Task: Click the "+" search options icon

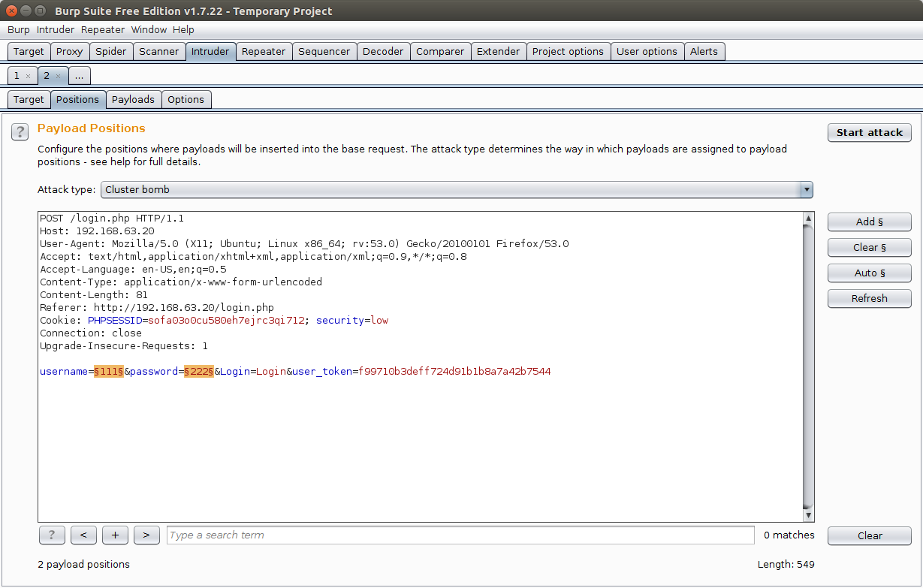Action: [x=115, y=535]
